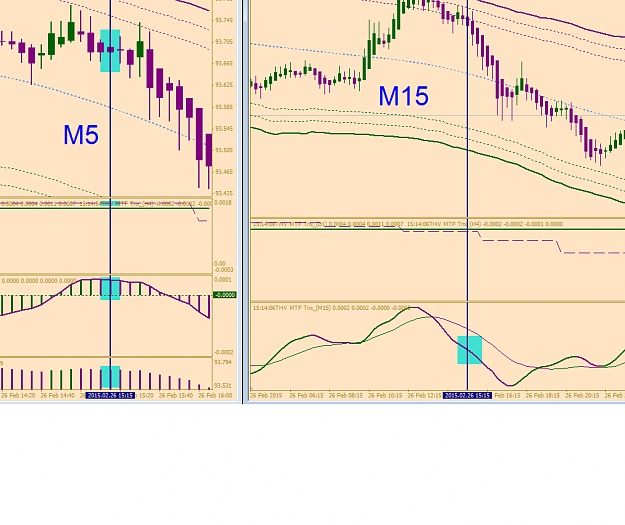Viewport: 625px width, 525px height.
Task: Click the 93.531 lower panel scale value
Action: 223,386
